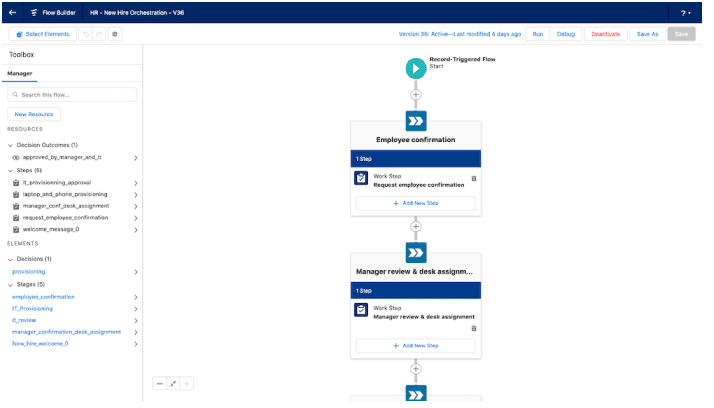Click Manager review work step clipboard icon
This screenshot has height=408, width=714.
click(x=361, y=310)
